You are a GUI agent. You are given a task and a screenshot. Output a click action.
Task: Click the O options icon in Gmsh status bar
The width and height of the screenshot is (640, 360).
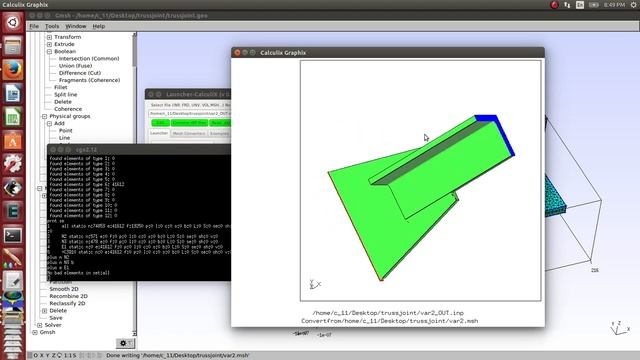36,356
